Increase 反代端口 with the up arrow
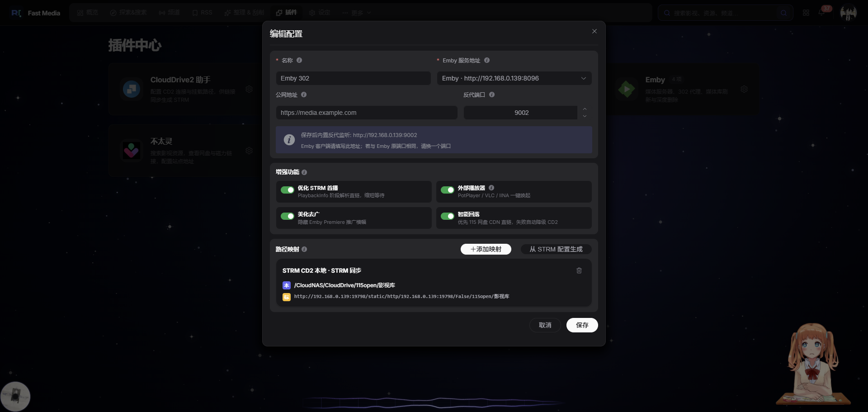868x412 pixels. click(x=585, y=109)
